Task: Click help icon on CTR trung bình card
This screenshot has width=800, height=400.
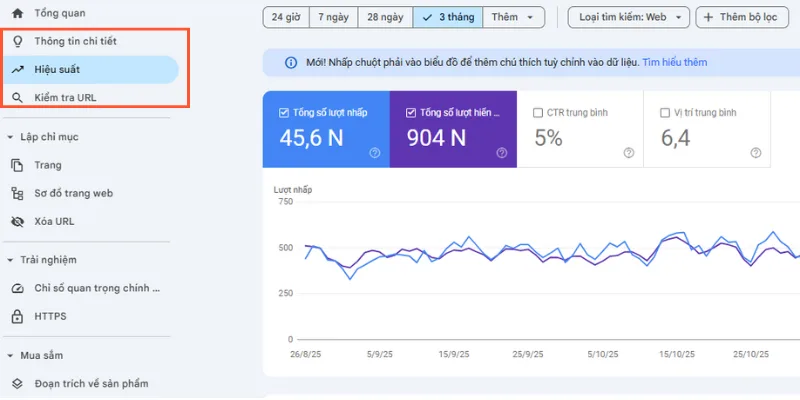Action: tap(629, 153)
